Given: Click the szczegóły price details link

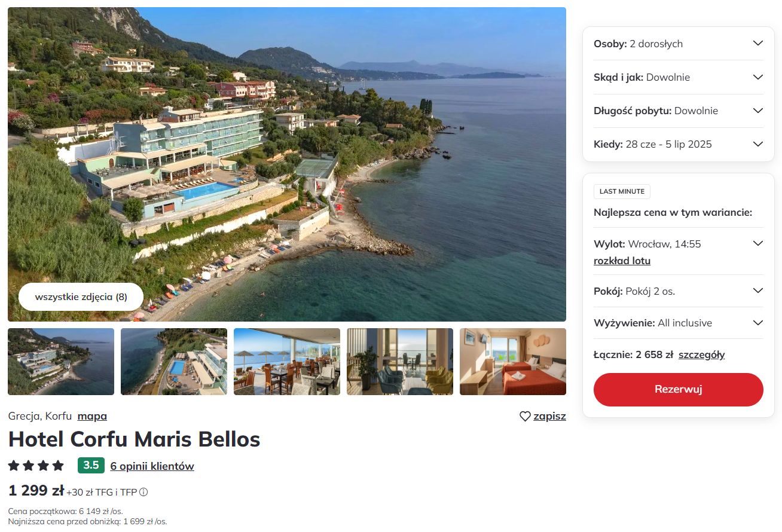Looking at the screenshot, I should pos(701,354).
